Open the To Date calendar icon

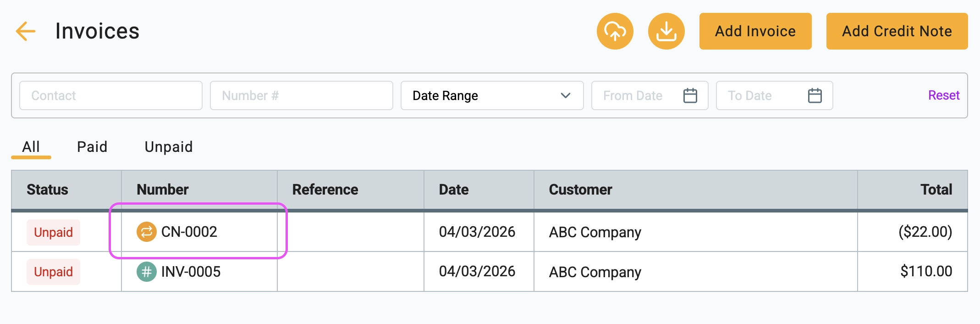pyautogui.click(x=815, y=95)
